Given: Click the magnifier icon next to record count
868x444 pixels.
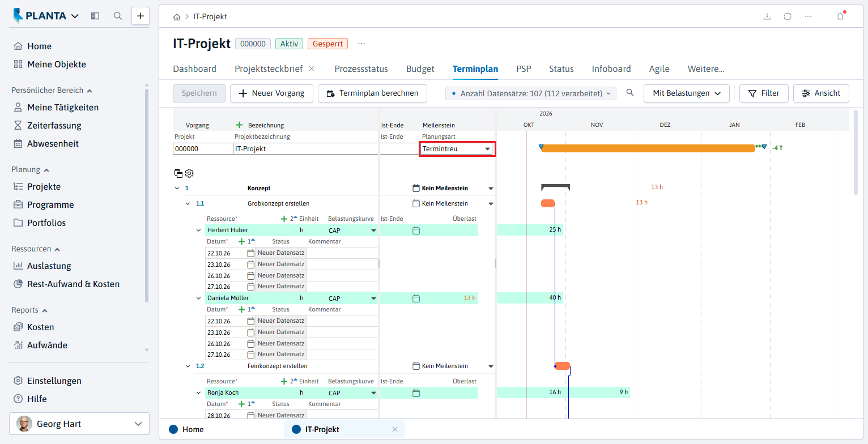Looking at the screenshot, I should [630, 93].
